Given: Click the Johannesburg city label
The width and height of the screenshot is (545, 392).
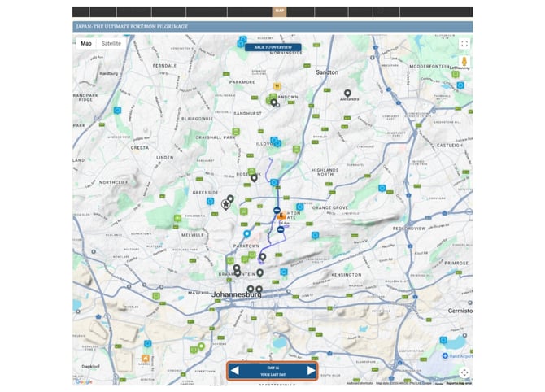Looking at the screenshot, I should click(237, 294).
